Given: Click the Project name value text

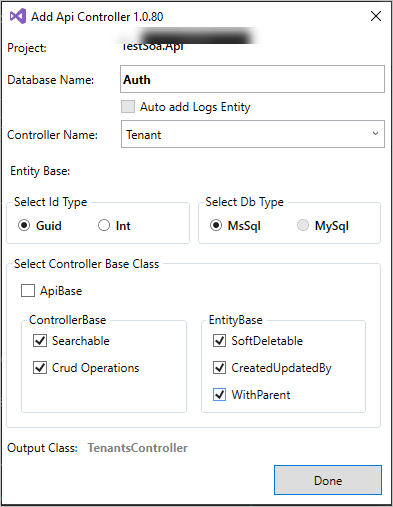Looking at the screenshot, I should pos(153,47).
